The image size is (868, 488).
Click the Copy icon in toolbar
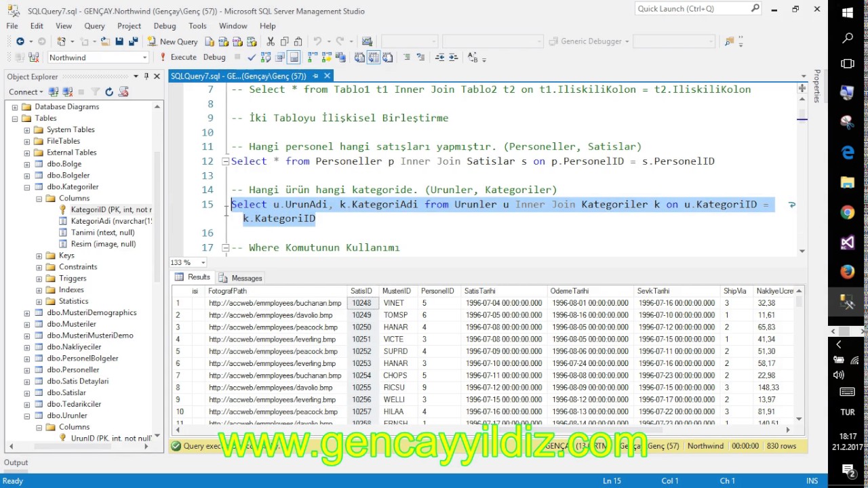pos(284,41)
